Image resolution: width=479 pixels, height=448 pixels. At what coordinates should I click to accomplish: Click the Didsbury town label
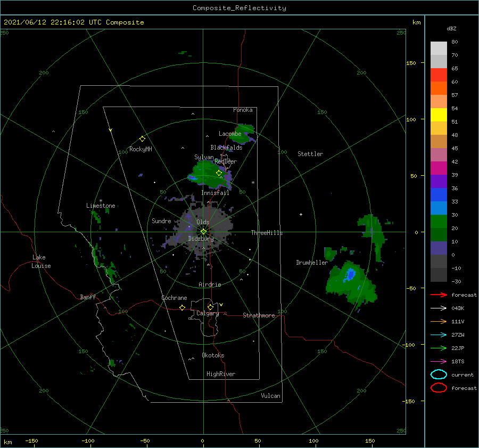(201, 239)
